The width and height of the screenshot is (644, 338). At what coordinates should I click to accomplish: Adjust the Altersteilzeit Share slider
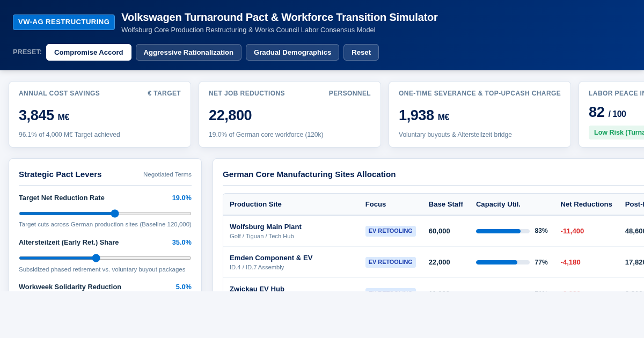(x=105, y=258)
